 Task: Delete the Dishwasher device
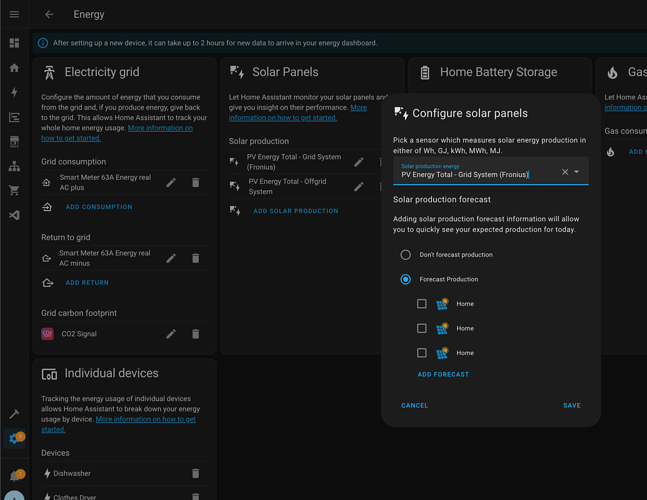[x=195, y=474]
